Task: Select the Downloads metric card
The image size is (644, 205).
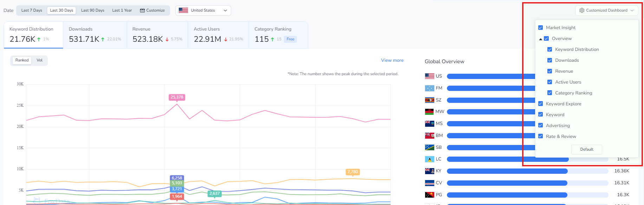Action: tap(95, 35)
